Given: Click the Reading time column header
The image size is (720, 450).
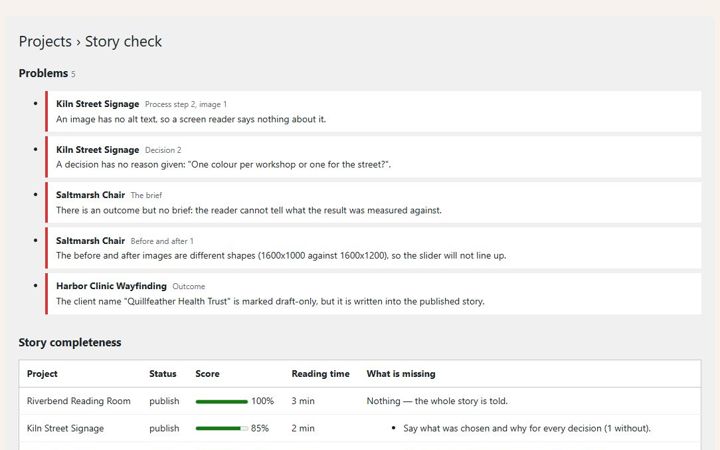Looking at the screenshot, I should point(320,374).
